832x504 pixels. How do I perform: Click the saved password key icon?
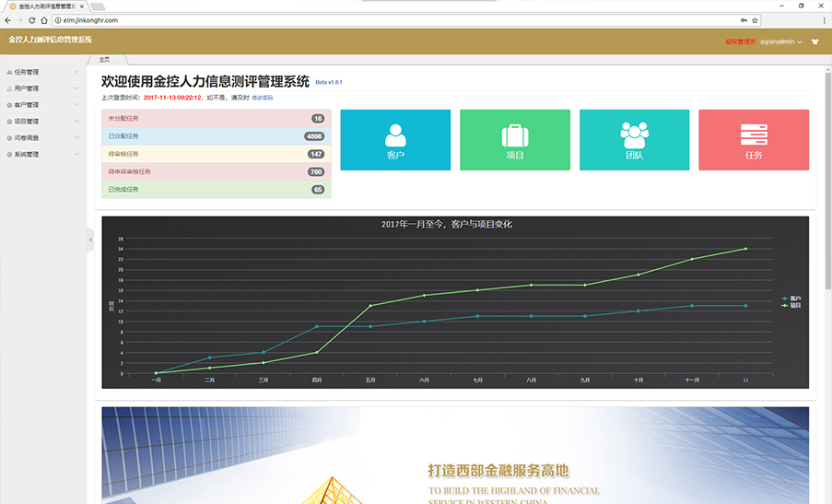click(743, 19)
